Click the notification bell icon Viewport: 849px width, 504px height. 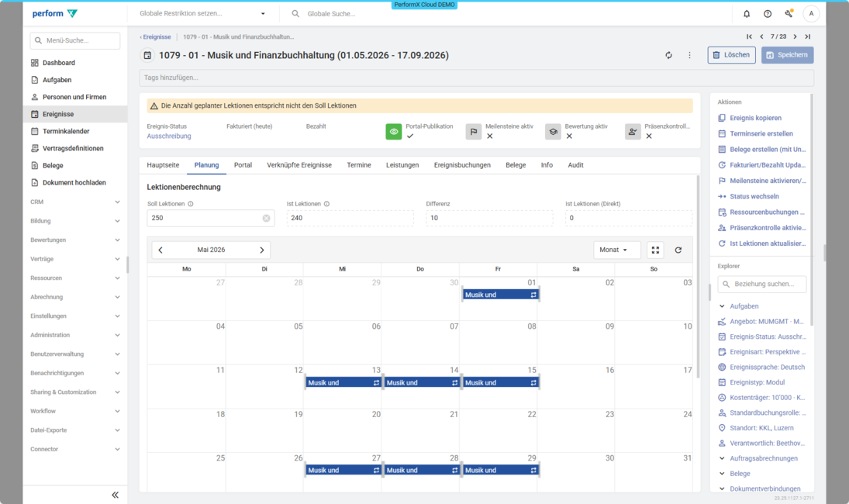coord(747,14)
